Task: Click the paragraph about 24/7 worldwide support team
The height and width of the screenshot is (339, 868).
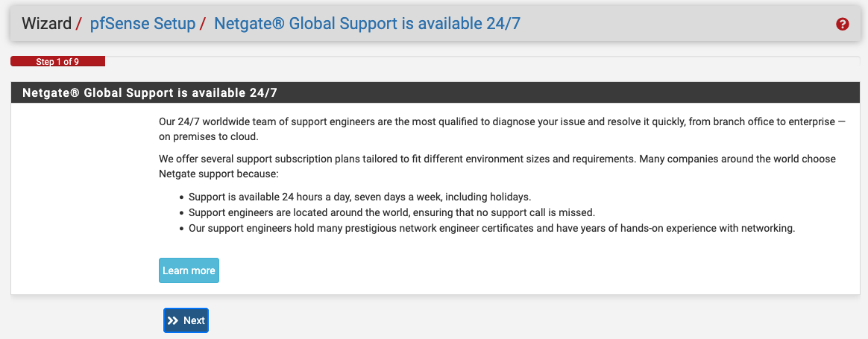Action: (x=502, y=129)
